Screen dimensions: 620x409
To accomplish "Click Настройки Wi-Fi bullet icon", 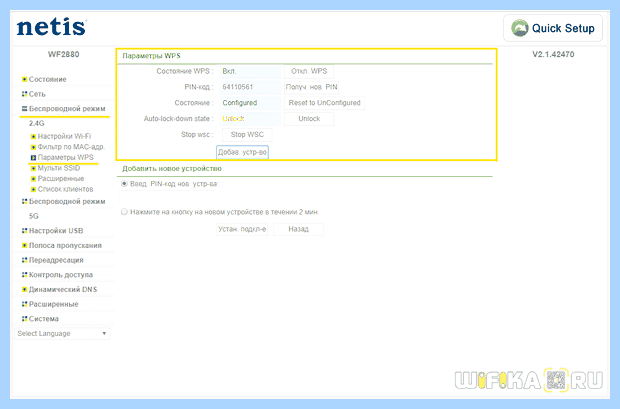I will click(x=34, y=136).
